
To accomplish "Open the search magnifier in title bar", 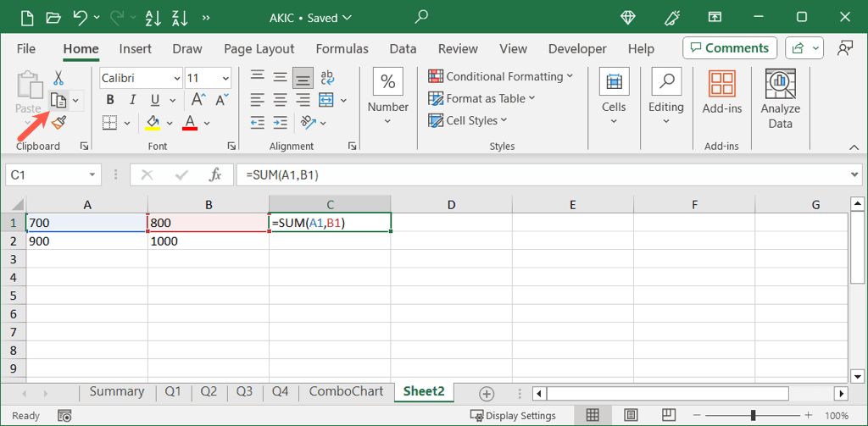I will (x=421, y=17).
